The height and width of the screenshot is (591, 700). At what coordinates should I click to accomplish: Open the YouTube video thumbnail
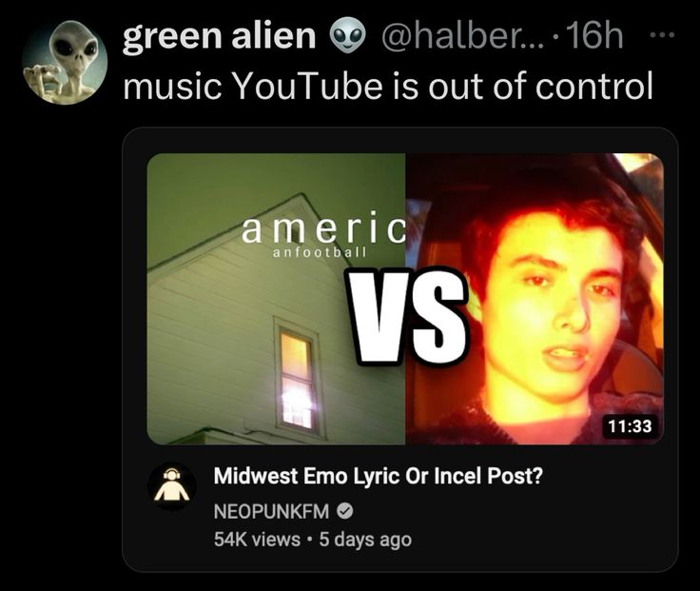[x=405, y=299]
